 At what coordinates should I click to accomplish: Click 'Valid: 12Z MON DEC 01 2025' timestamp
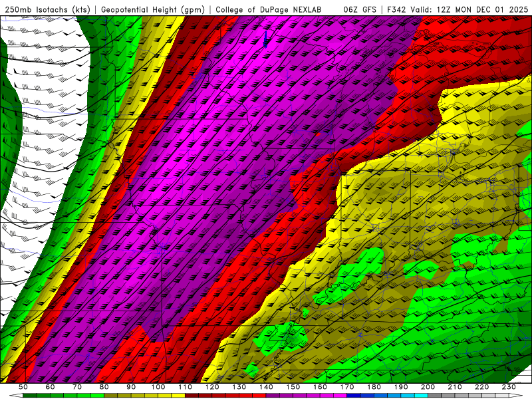pyautogui.click(x=469, y=9)
